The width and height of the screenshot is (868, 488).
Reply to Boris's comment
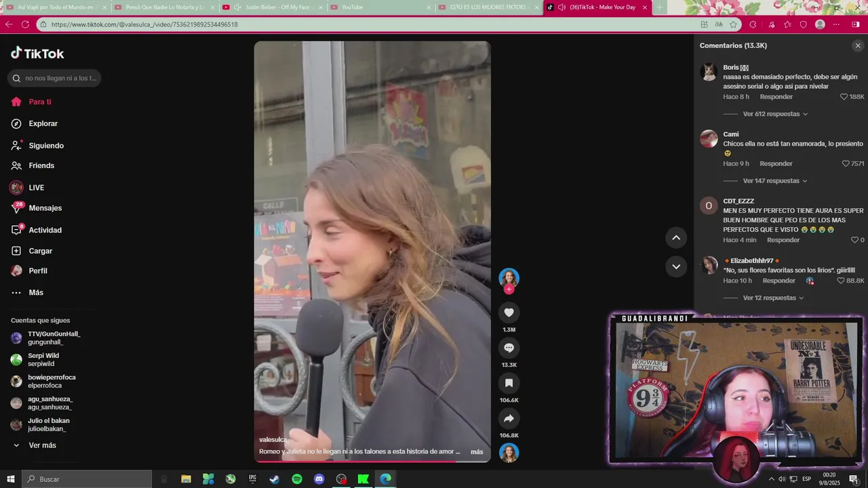776,97
